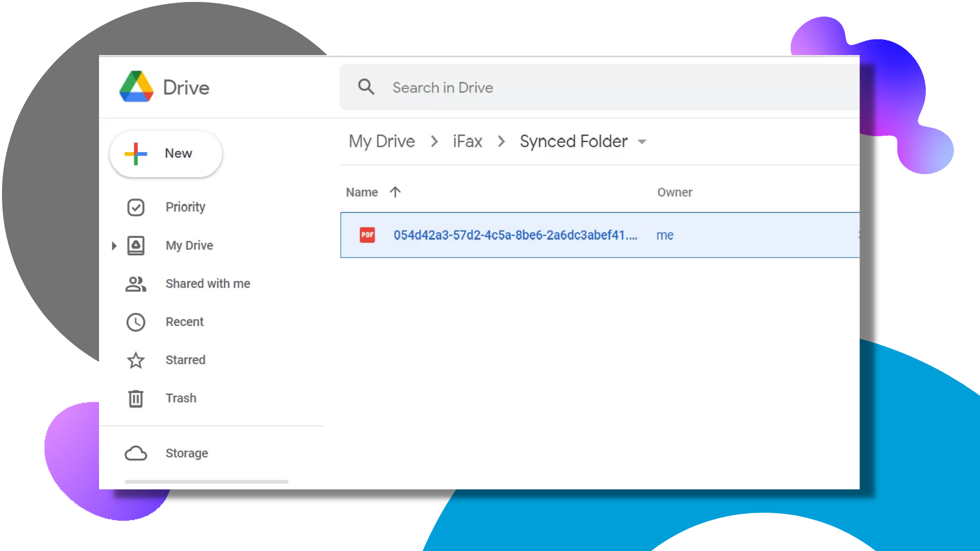Screen dimensions: 980x551
Task: Navigate to My Drive in the breadcrumb
Action: click(x=381, y=141)
